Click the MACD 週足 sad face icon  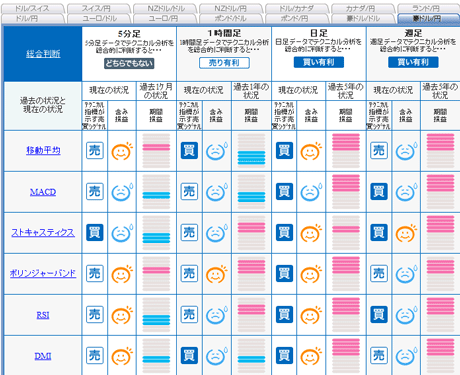pos(406,192)
